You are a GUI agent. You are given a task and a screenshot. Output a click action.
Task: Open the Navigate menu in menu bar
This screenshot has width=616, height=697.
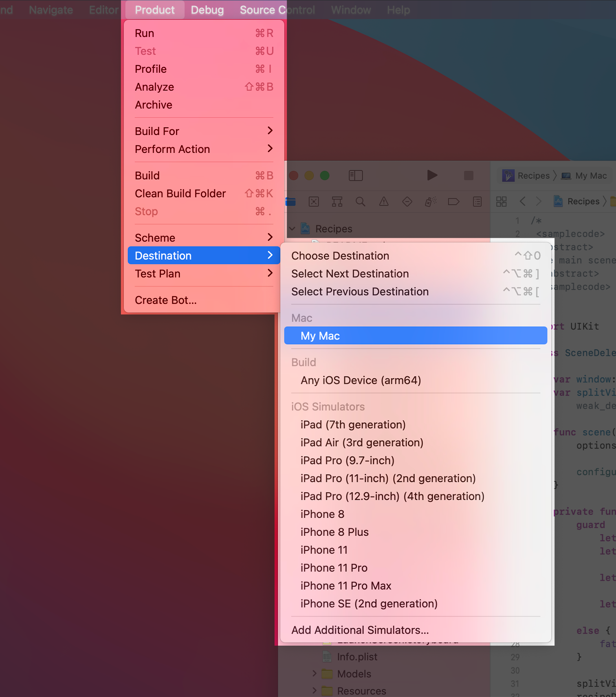click(51, 10)
